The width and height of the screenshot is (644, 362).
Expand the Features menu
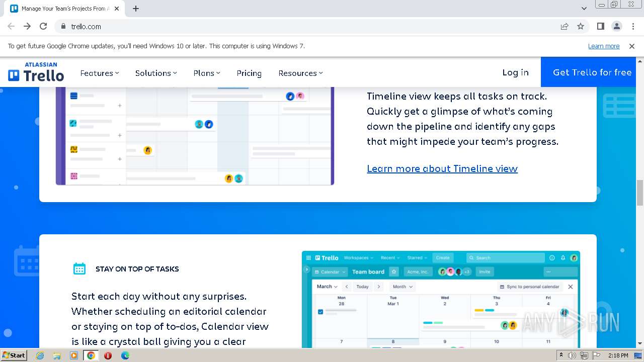(100, 73)
